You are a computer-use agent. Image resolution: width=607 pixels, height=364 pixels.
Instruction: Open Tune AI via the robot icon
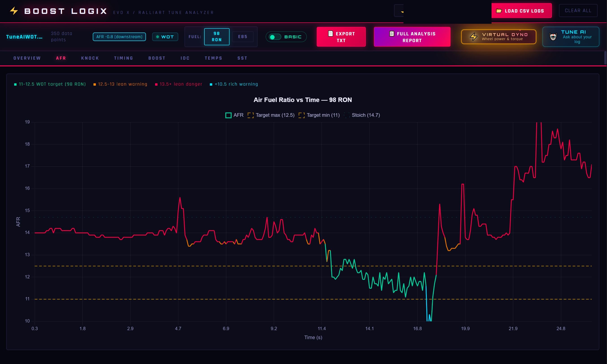(553, 37)
